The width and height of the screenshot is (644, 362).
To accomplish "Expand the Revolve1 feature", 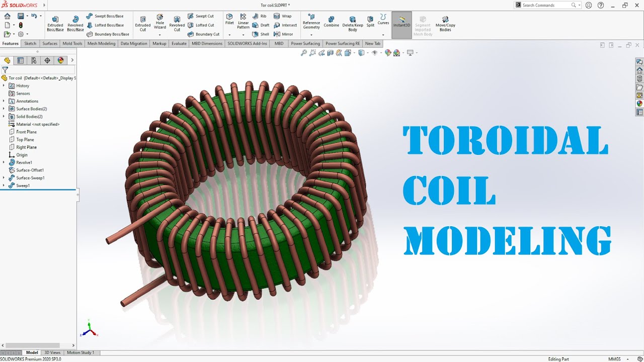I will click(4, 162).
